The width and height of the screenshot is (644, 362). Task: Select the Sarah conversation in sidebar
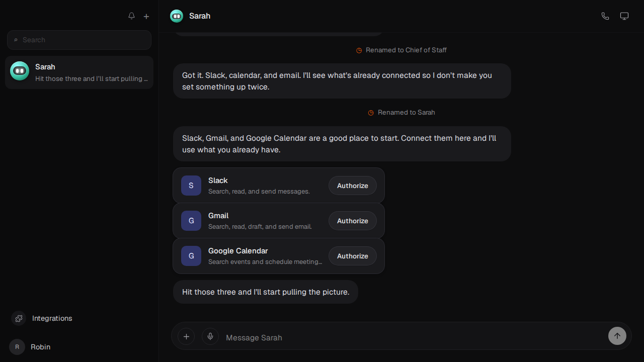click(79, 72)
